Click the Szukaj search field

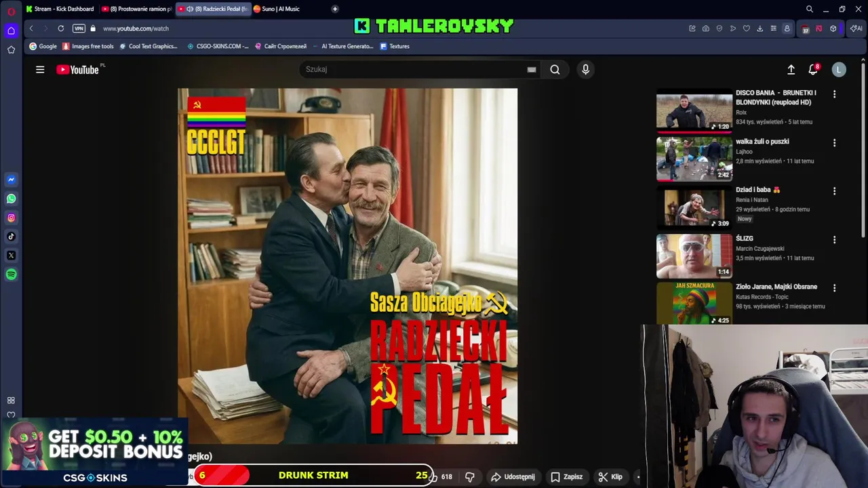414,69
